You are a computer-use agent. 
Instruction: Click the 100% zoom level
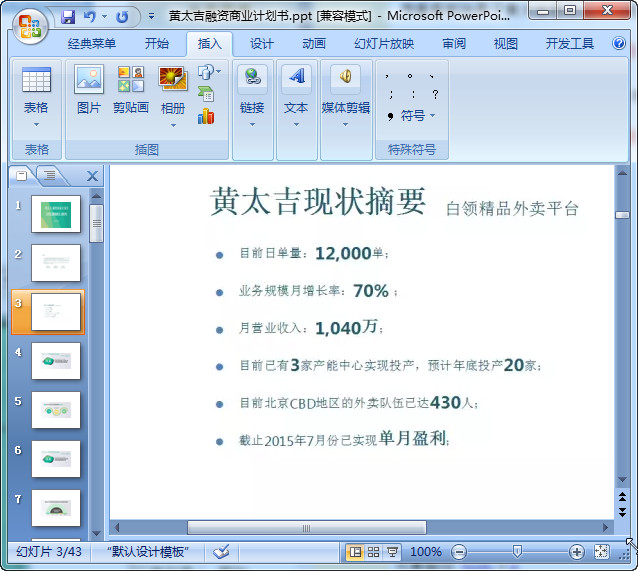coord(426,552)
